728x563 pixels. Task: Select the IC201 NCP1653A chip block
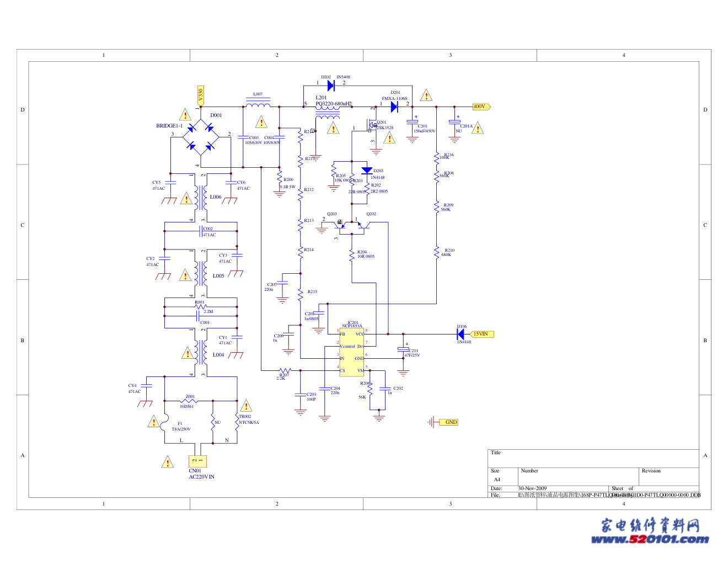352,352
